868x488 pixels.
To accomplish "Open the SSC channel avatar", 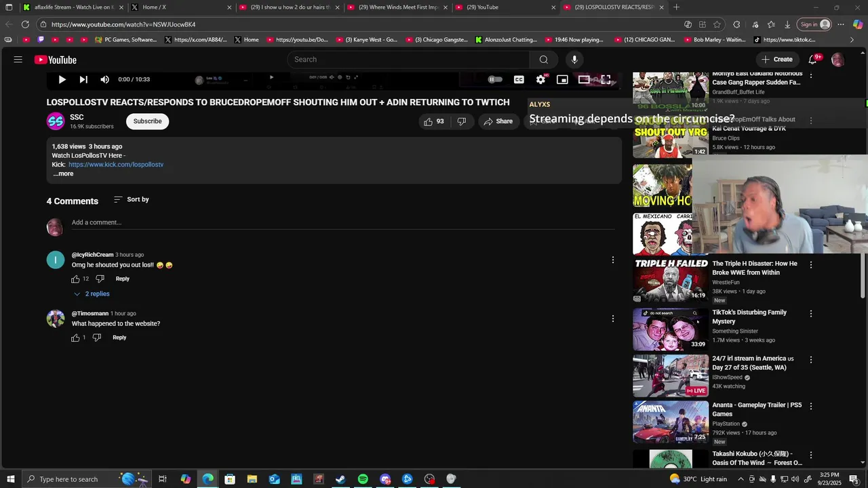I will click(56, 121).
